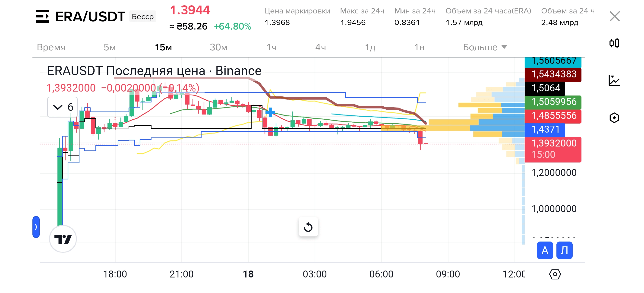Image resolution: width=644 pixels, height=293 pixels.
Task: Click the +64.80% change value
Action: pos(233,26)
